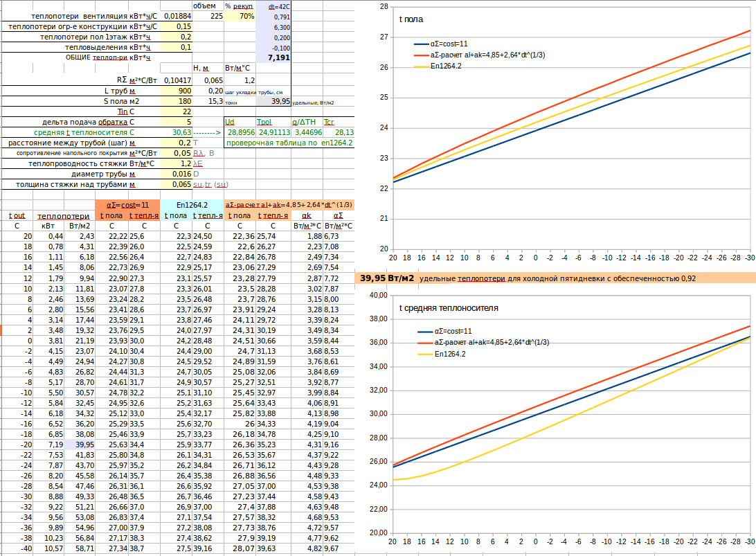This screenshot has width=756, height=556.
Task: Select the t пола chart title
Action: (x=411, y=19)
